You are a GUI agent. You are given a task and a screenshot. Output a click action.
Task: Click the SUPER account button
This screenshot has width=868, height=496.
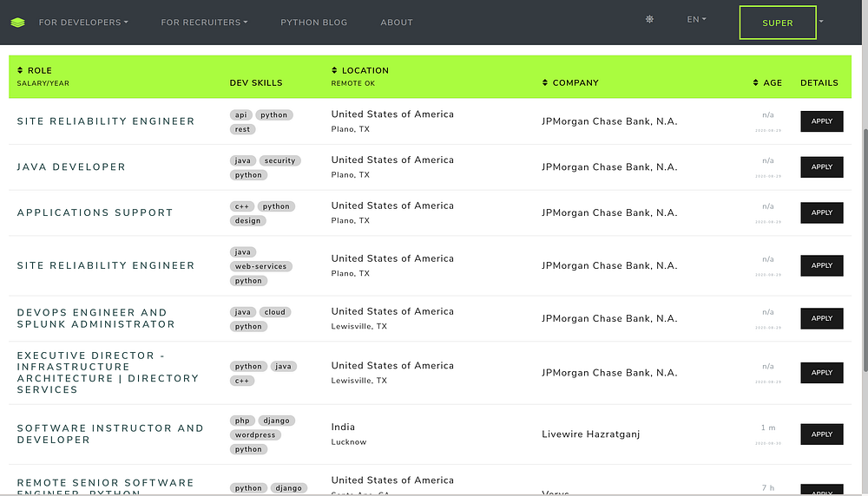778,23
